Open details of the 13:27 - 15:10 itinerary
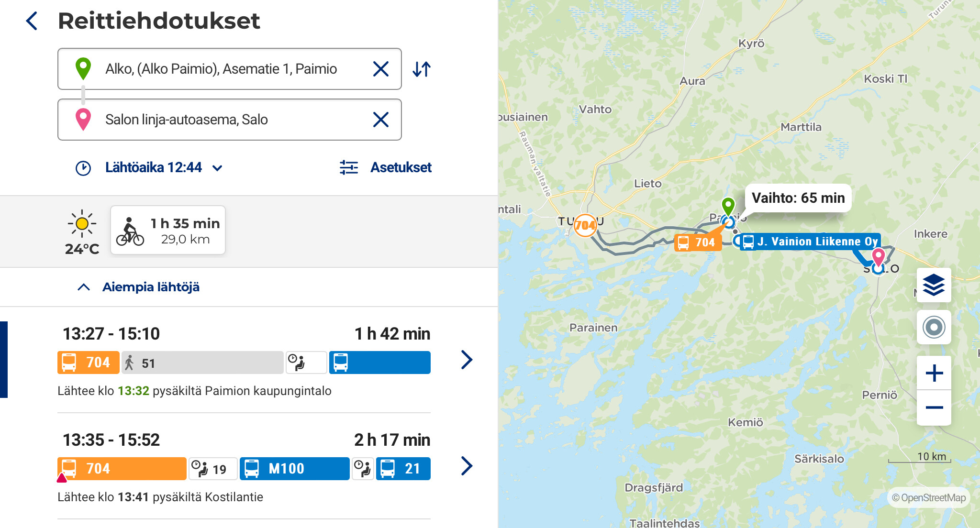 pos(467,360)
